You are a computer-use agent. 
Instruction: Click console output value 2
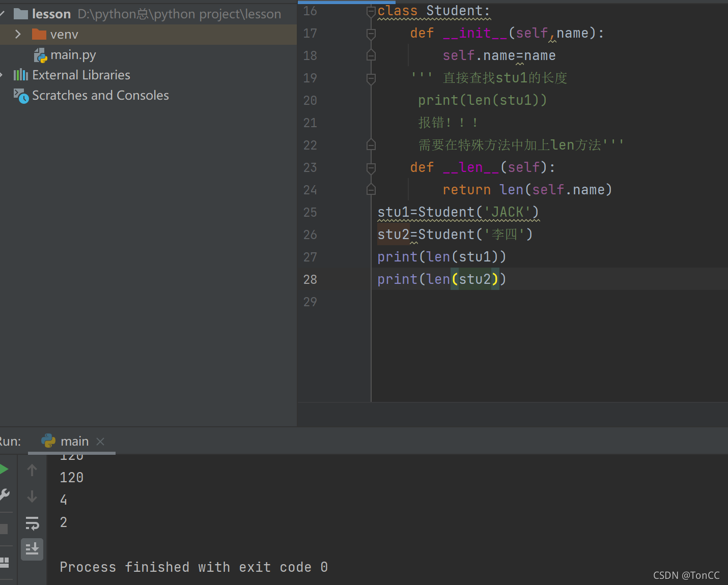(64, 522)
